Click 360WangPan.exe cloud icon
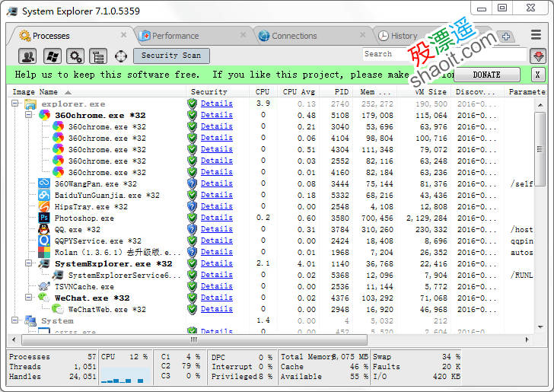The width and height of the screenshot is (554, 392). pyautogui.click(x=44, y=183)
